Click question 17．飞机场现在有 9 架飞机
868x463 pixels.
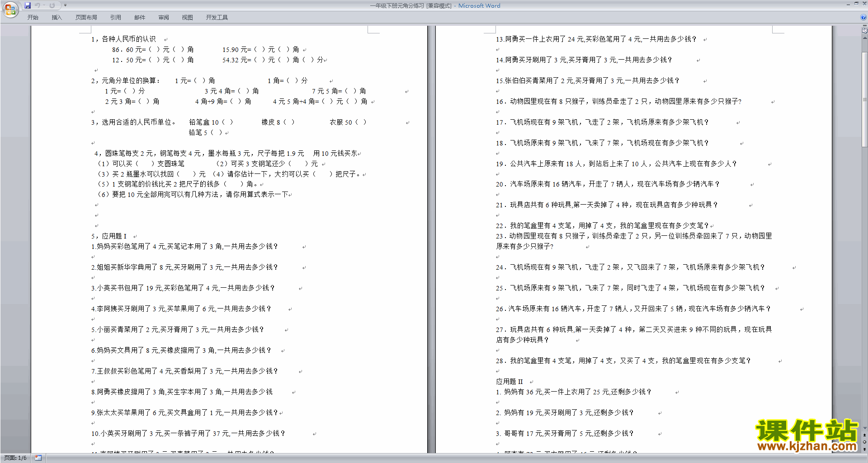(602, 122)
